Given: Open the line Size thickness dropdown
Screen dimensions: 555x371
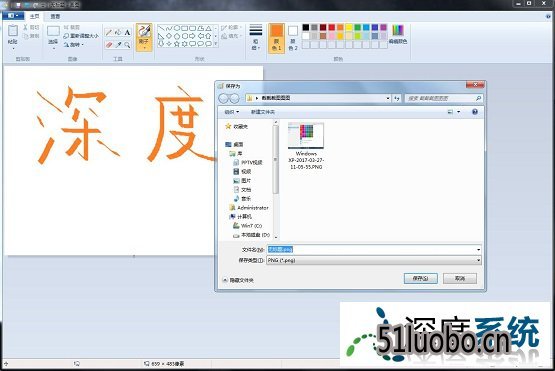Looking at the screenshot, I should tap(256, 37).
